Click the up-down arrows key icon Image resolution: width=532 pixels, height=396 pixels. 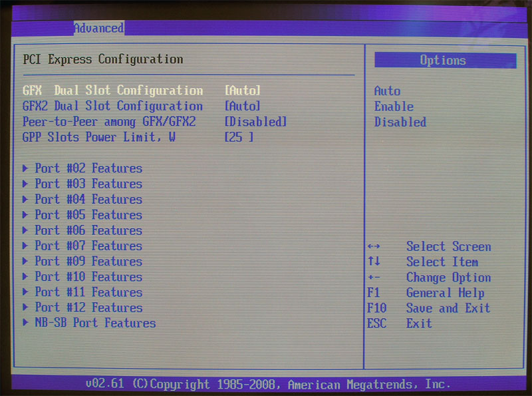point(374,261)
